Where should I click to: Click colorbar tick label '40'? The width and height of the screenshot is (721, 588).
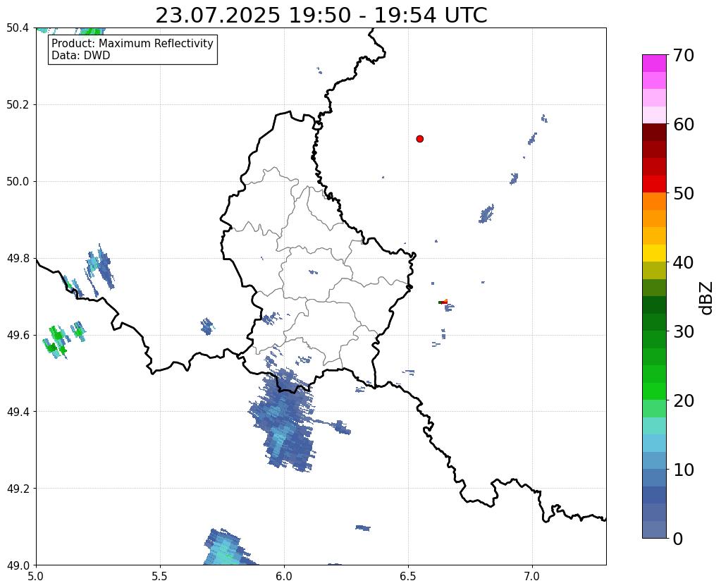684,262
